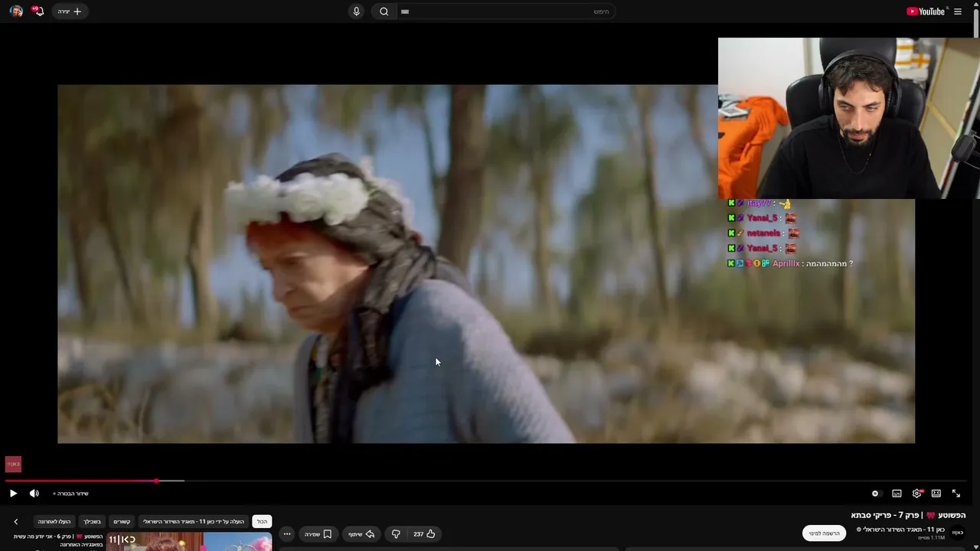980x551 pixels.
Task: Play the paused video
Action: pyautogui.click(x=13, y=494)
